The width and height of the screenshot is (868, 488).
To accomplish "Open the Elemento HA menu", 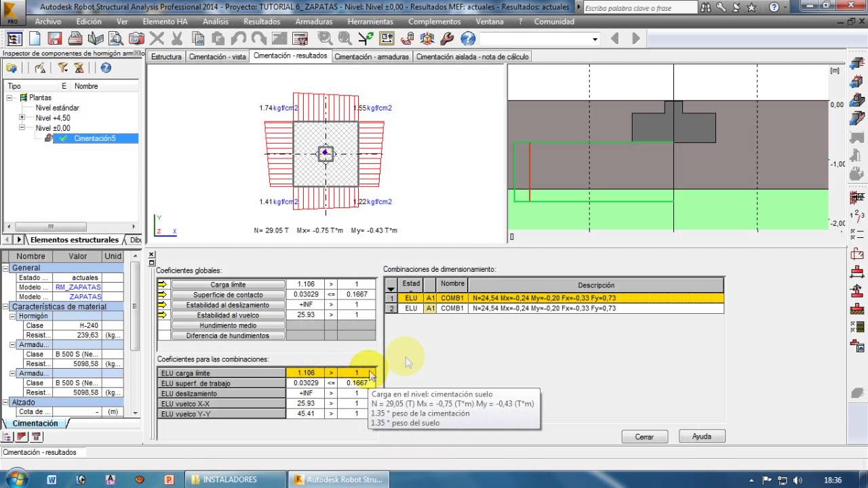I will coord(165,22).
